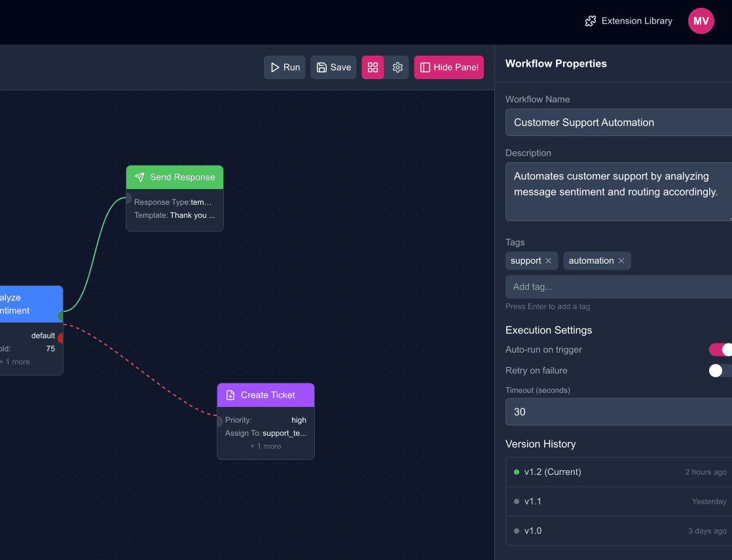Click the panel icon inside Hide Panel button
This screenshot has height=560, width=732.
pos(426,67)
